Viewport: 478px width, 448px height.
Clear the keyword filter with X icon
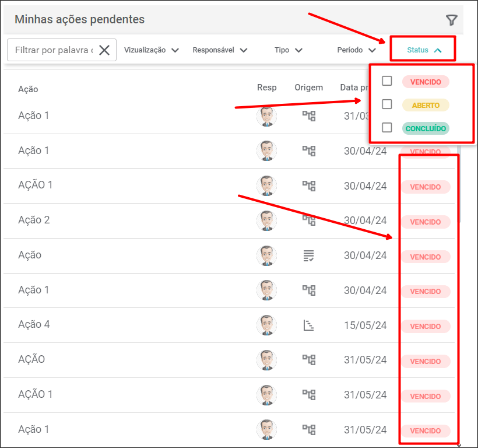coord(104,50)
